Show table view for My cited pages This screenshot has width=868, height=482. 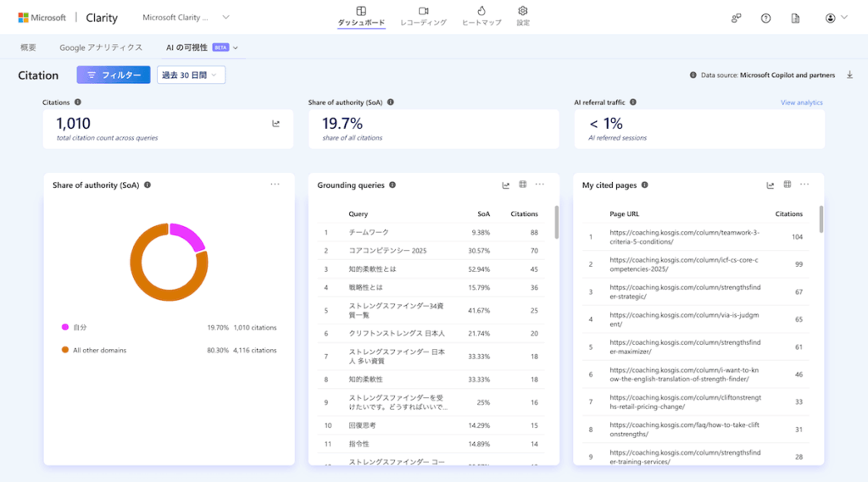787,185
